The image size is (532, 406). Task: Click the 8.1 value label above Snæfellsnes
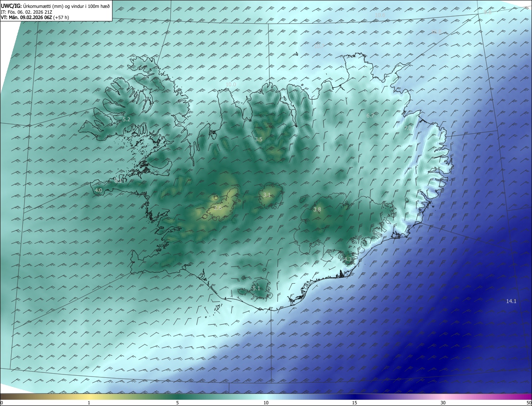click(x=118, y=180)
